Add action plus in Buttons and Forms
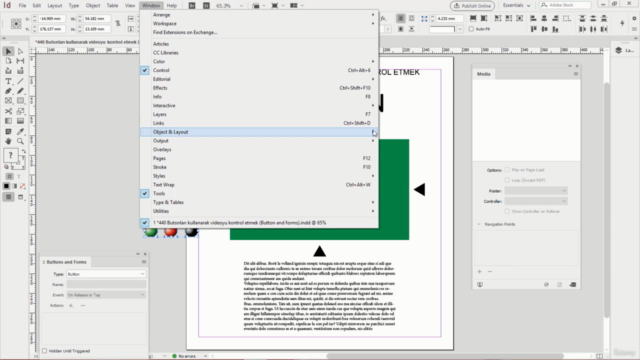 [71, 305]
